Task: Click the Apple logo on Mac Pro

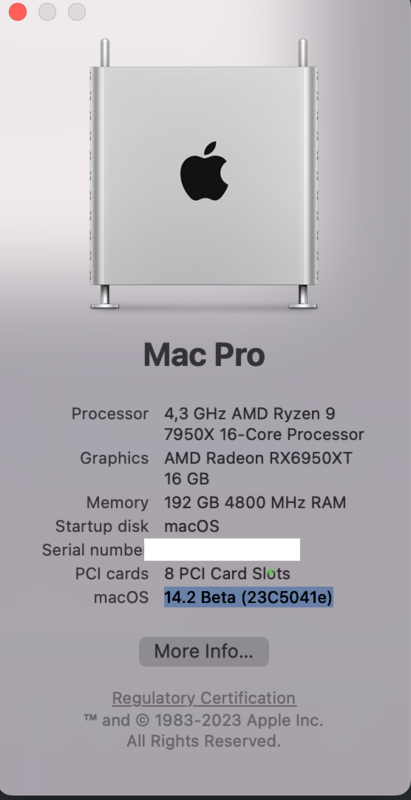Action: 204,171
